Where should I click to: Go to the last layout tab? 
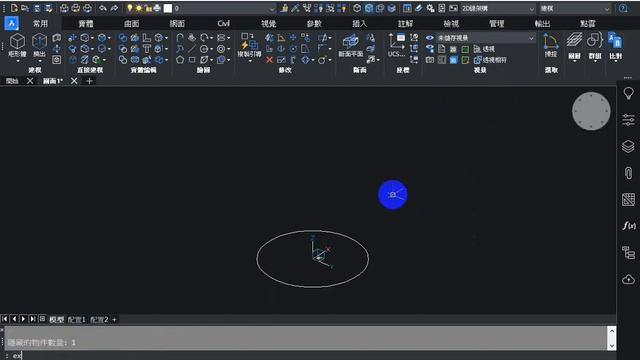[33, 319]
